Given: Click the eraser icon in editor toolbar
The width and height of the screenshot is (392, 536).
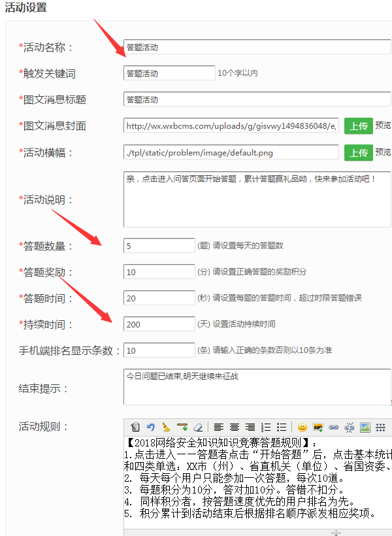Looking at the screenshot, I should pos(198,427).
